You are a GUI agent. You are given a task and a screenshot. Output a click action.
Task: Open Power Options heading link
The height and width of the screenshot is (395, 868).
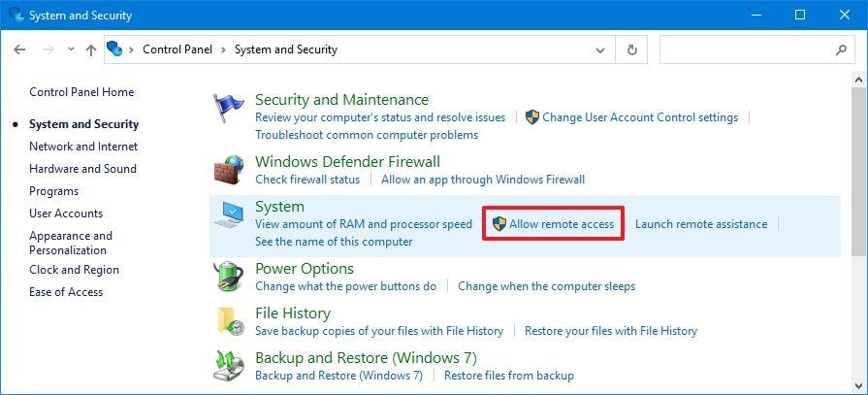304,269
